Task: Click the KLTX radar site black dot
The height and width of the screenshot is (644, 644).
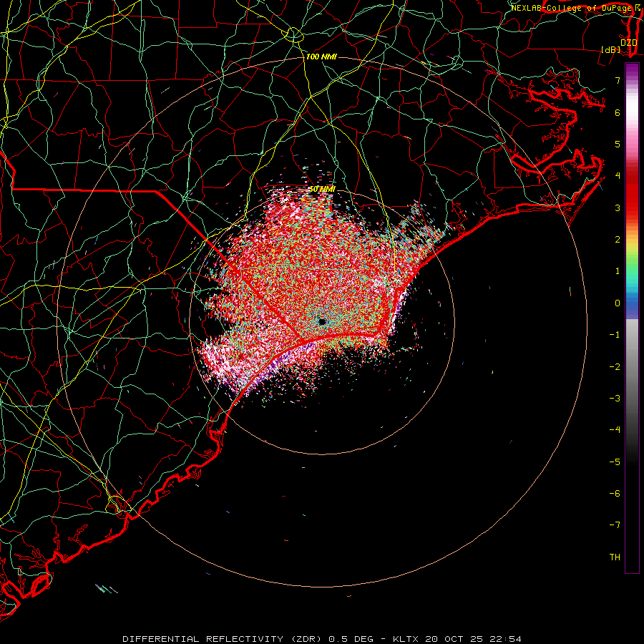Action: click(x=322, y=321)
